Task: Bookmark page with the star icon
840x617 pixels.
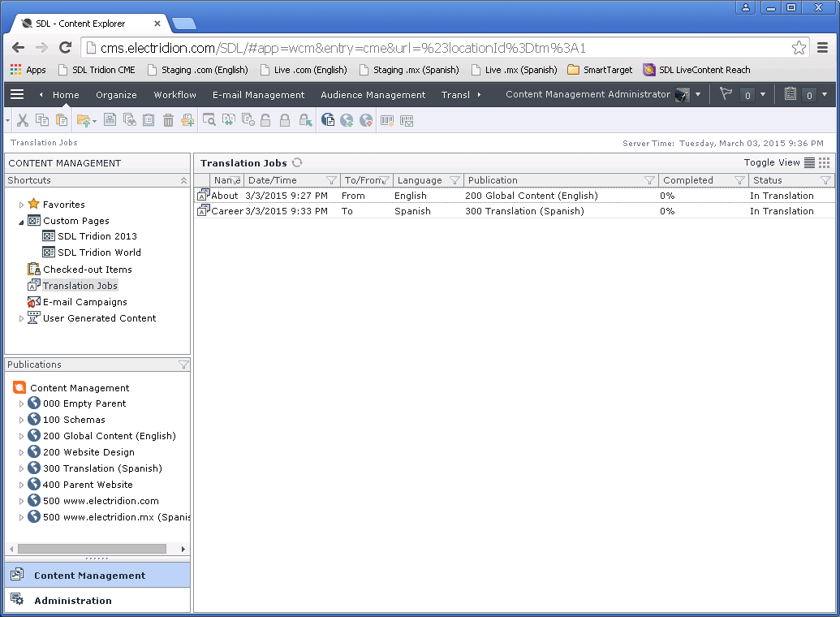Action: tap(799, 48)
